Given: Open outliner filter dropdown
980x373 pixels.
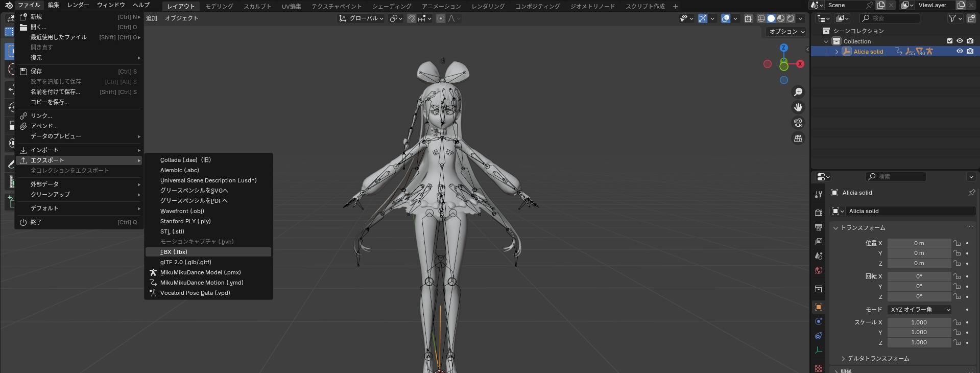Looking at the screenshot, I should [x=955, y=18].
